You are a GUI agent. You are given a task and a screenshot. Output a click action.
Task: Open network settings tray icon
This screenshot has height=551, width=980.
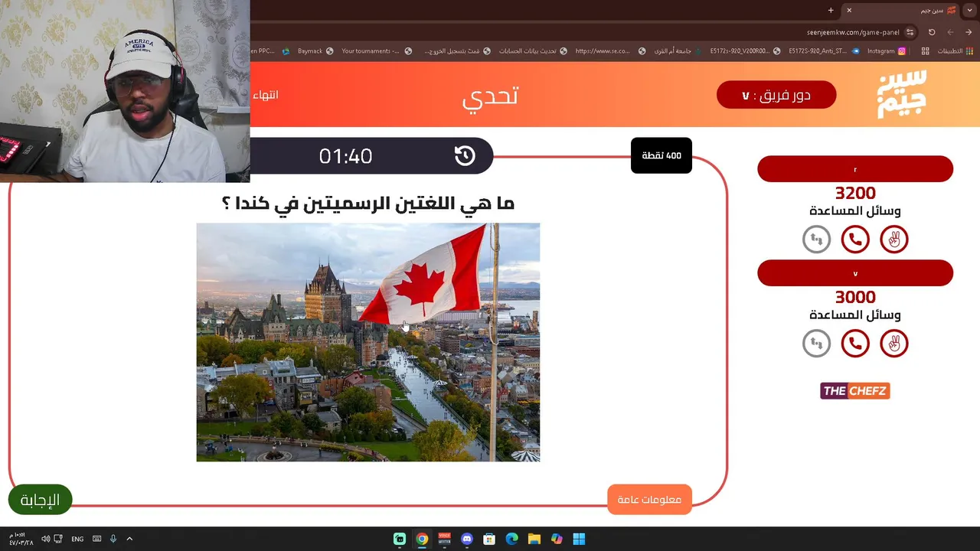click(x=58, y=539)
